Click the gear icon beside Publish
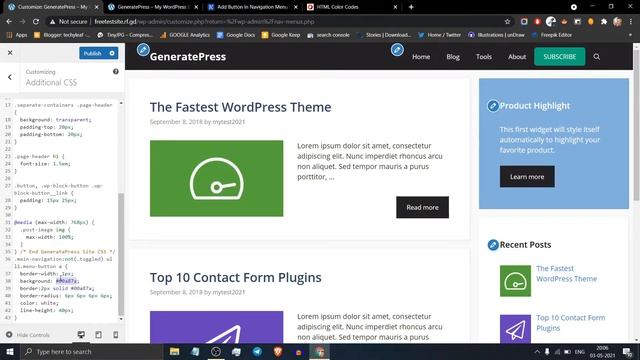This screenshot has height=360, width=640. click(112, 53)
